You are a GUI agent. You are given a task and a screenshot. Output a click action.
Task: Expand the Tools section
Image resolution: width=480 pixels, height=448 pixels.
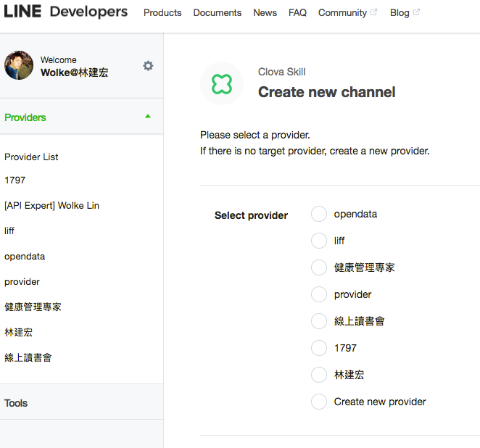click(81, 402)
